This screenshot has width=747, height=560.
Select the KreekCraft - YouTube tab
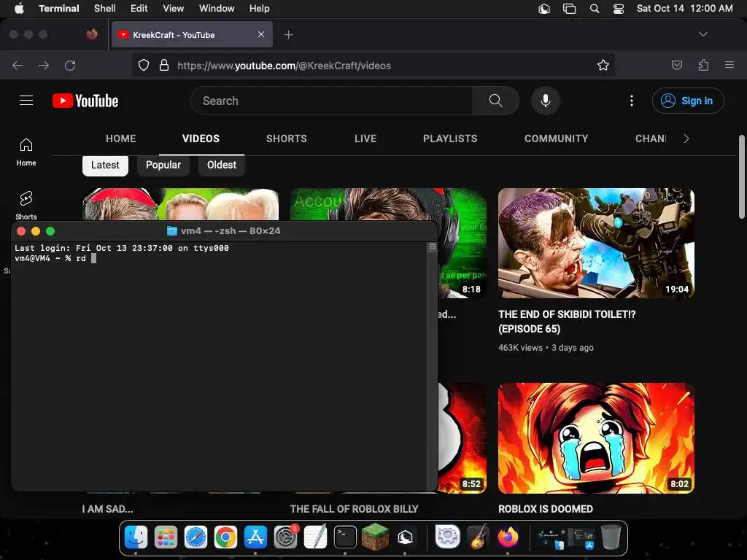(x=193, y=34)
